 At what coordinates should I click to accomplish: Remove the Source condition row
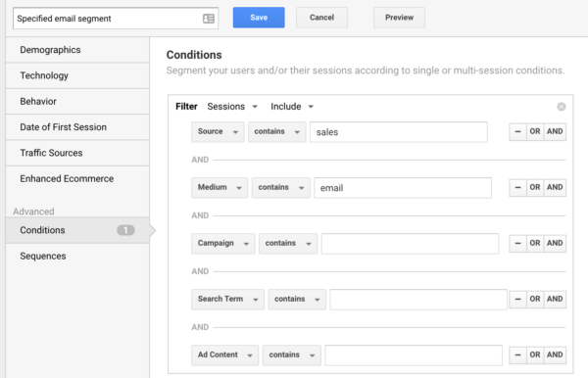[517, 132]
